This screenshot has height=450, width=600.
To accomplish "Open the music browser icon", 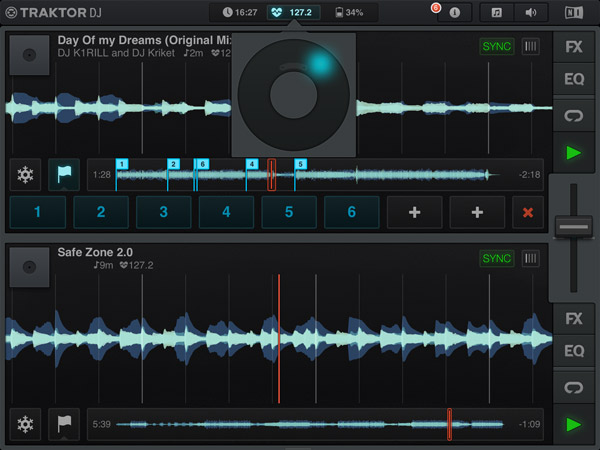I will click(x=497, y=13).
